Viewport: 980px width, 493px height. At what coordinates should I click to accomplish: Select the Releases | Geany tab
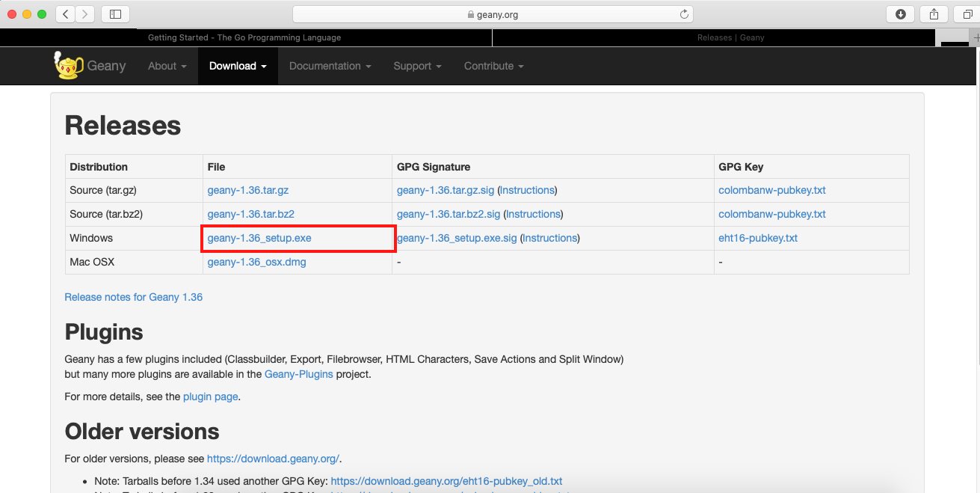coord(714,37)
